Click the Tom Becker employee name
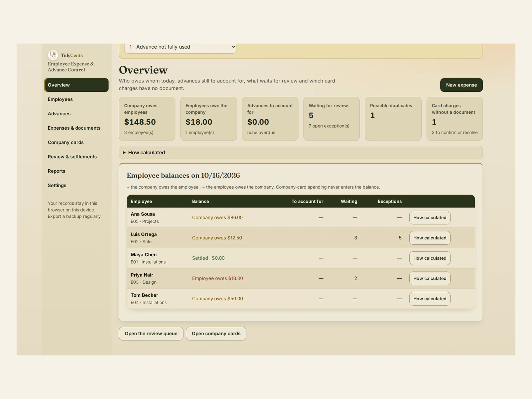Screen dimensions: 532x399 (x=144, y=295)
